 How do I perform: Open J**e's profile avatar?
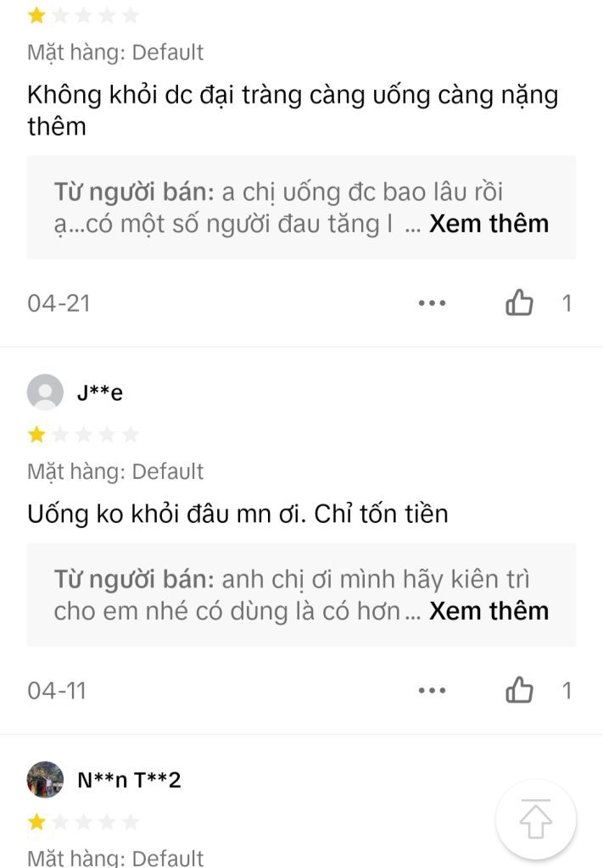click(47, 392)
